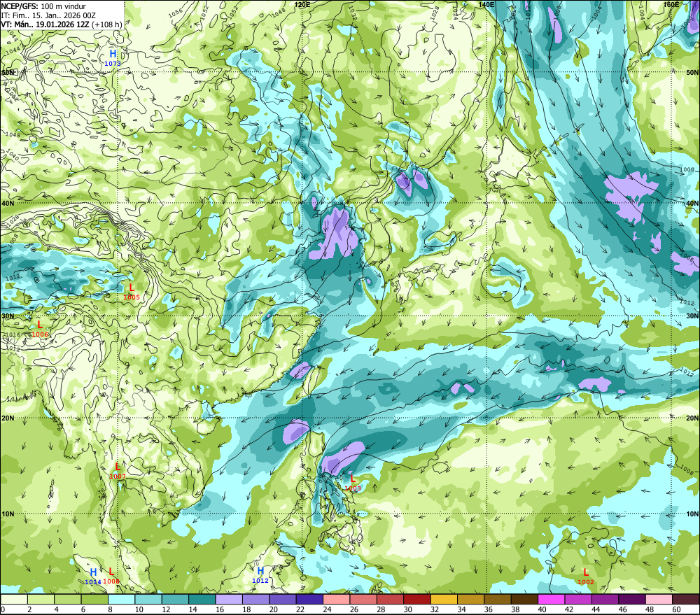700x615 pixels.
Task: Click the L 1002 low pressure marker
Action: point(586,577)
